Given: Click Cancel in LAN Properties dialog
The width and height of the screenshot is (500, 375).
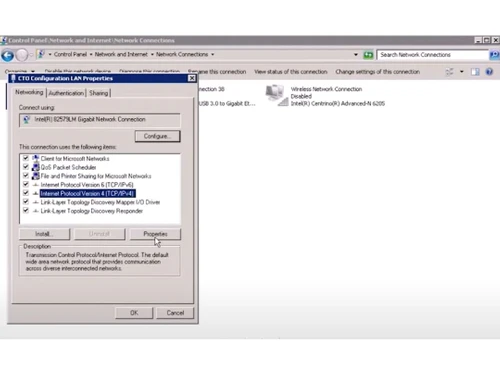Looking at the screenshot, I should 175,313.
